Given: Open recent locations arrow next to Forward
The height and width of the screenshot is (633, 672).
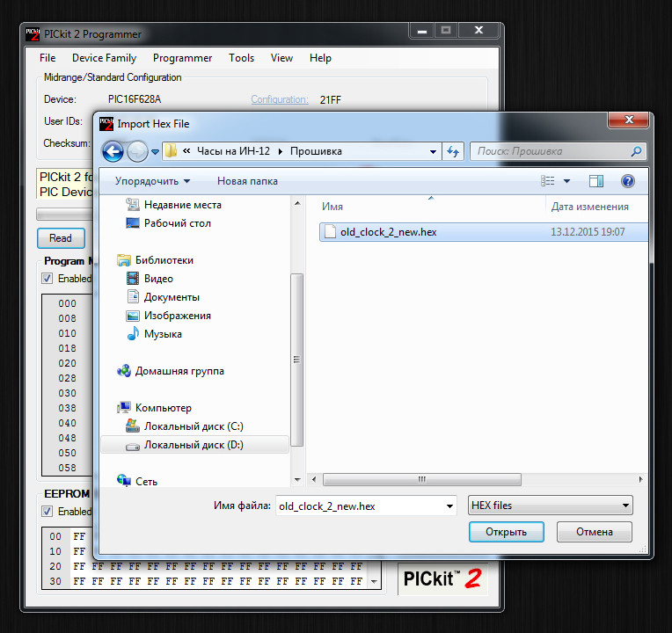Looking at the screenshot, I should pos(155,151).
